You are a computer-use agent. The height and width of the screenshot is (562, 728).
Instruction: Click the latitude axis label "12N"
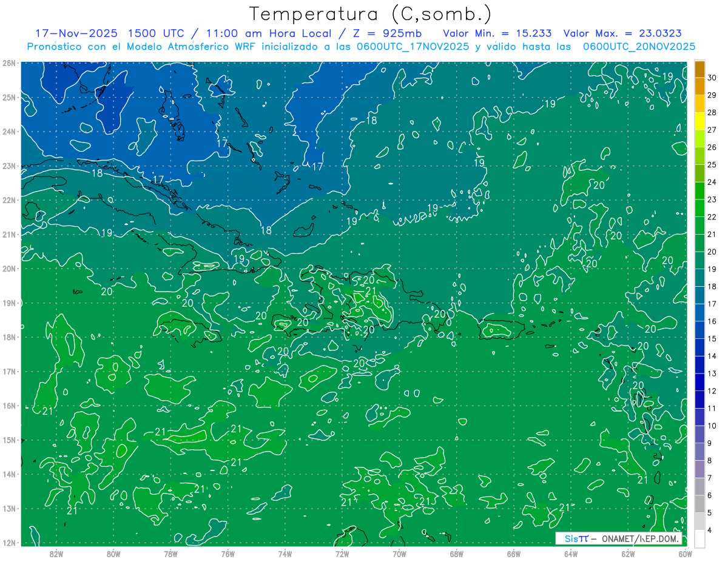point(10,543)
